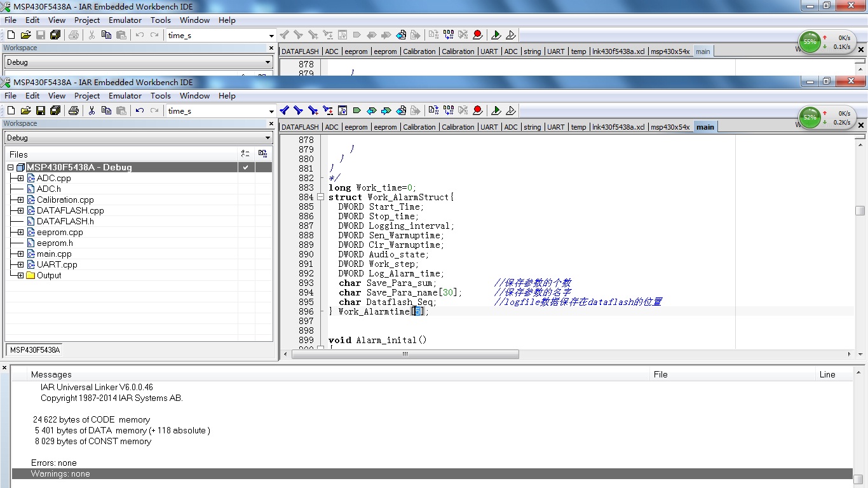Image resolution: width=868 pixels, height=488 pixels.
Task: Click Cut scissors icon in front window toolbar
Action: (x=92, y=111)
